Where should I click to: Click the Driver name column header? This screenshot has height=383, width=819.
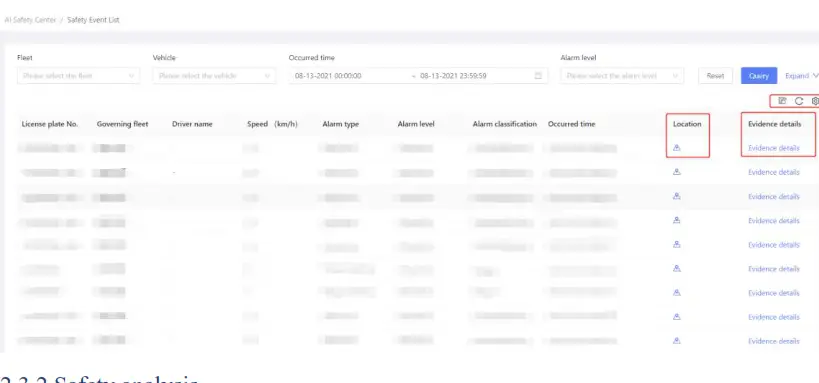pos(192,124)
